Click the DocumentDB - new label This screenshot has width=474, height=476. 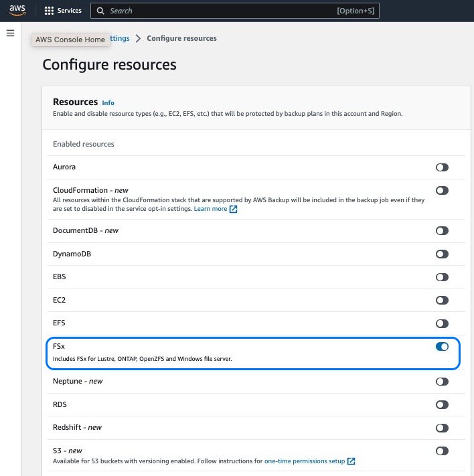point(86,231)
